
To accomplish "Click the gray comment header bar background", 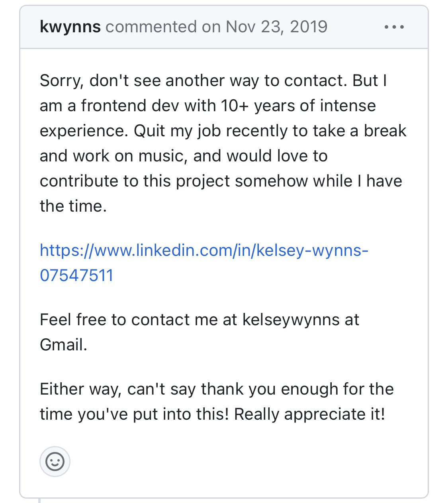I will point(224,27).
